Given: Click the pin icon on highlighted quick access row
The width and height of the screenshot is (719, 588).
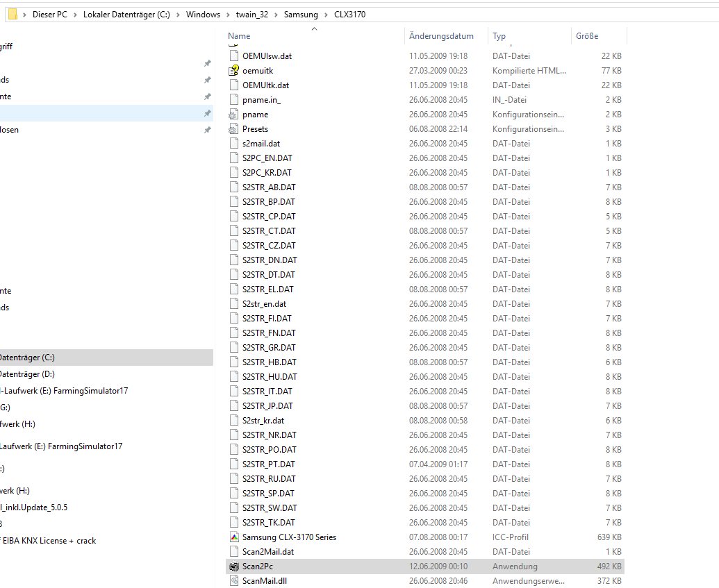Looking at the screenshot, I should click(x=207, y=113).
